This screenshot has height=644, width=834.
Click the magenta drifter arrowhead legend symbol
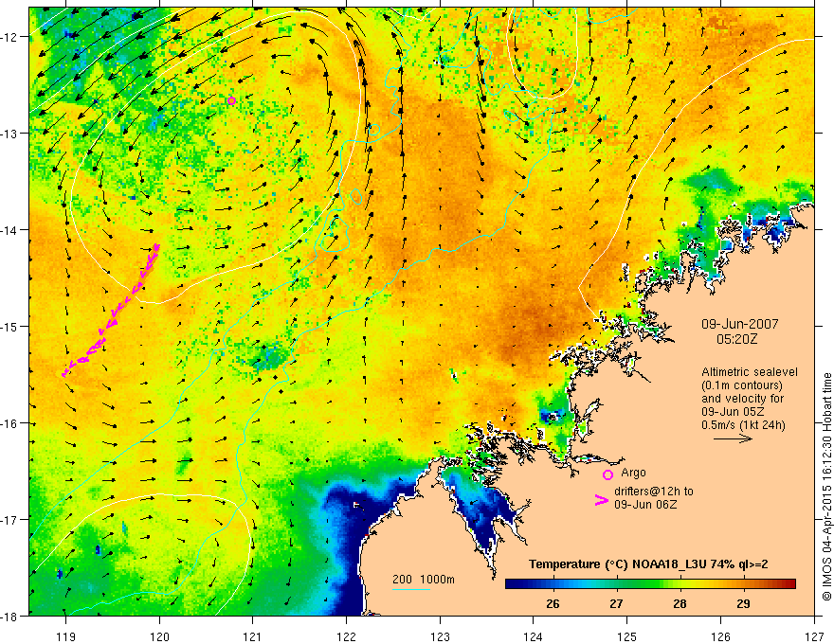pyautogui.click(x=602, y=500)
